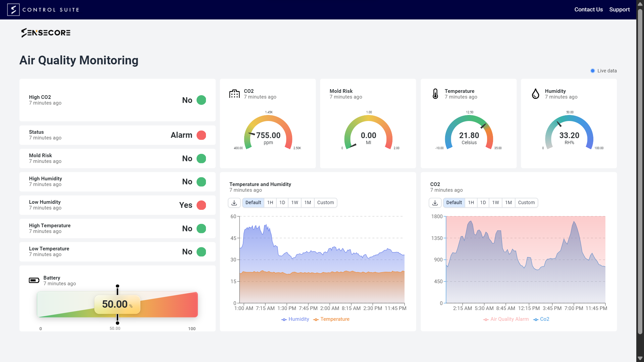This screenshot has height=362, width=644.
Task: Toggle the Temperature legend series
Action: point(331,319)
